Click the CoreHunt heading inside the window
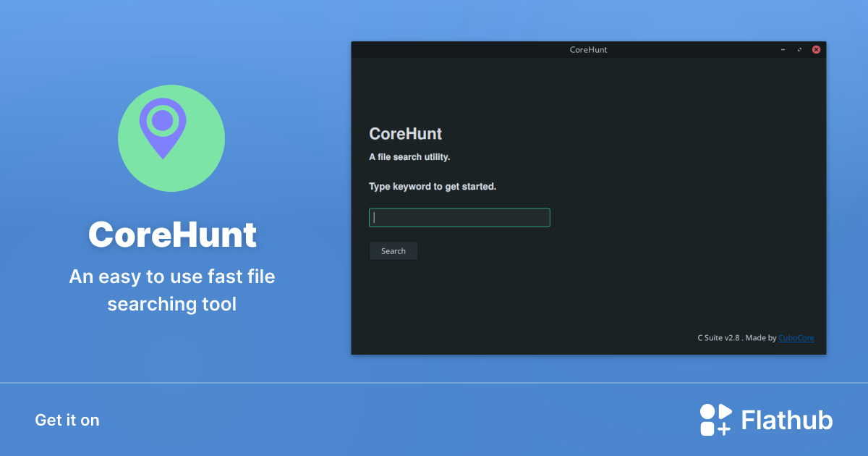 pos(406,134)
